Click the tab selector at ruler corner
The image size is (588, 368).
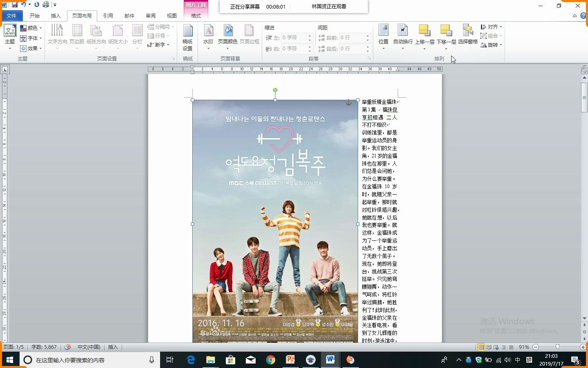[5, 69]
